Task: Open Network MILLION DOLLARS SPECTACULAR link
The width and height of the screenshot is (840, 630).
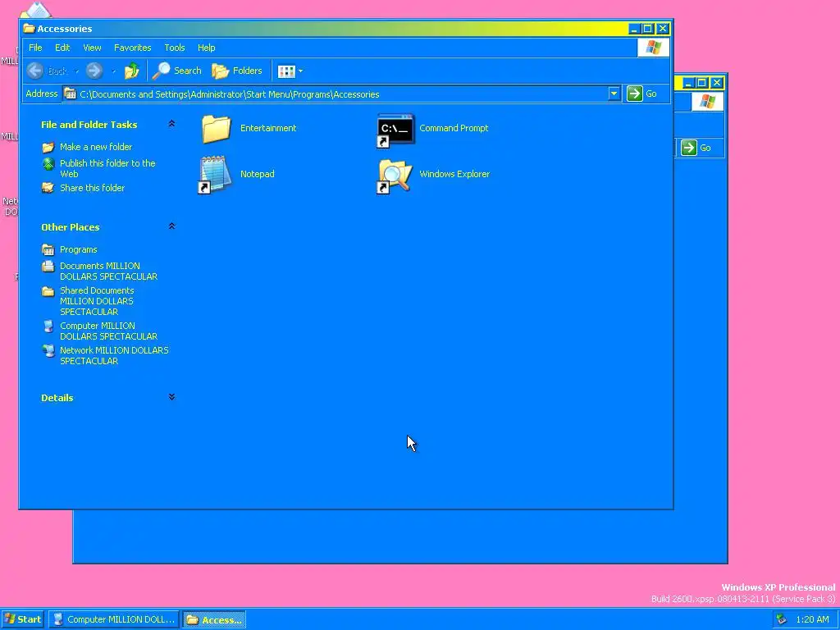Action: (x=113, y=356)
